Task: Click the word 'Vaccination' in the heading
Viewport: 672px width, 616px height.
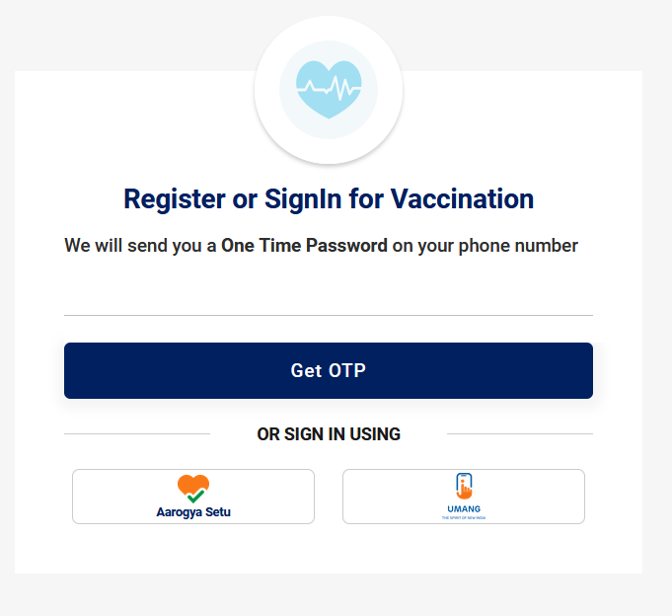Action: pyautogui.click(x=462, y=199)
